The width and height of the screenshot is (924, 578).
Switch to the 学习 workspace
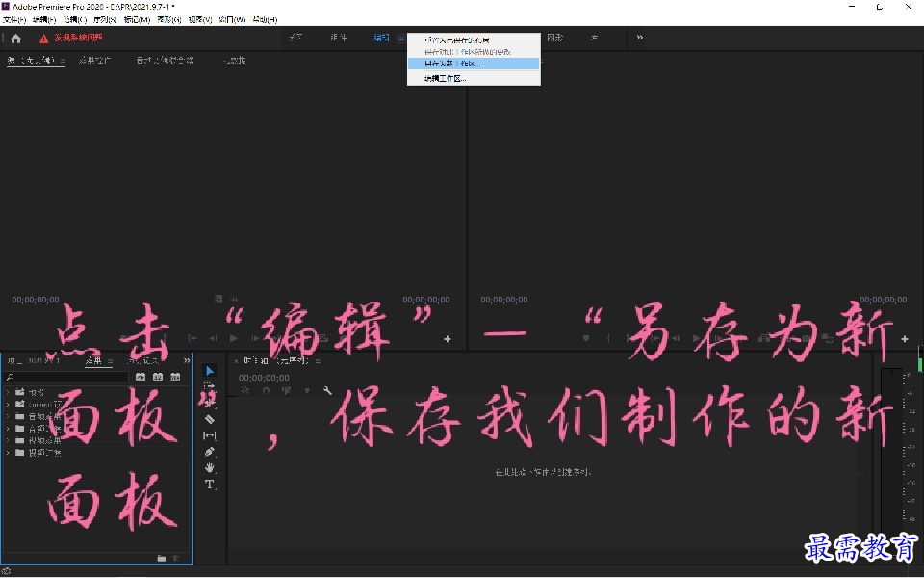(295, 38)
